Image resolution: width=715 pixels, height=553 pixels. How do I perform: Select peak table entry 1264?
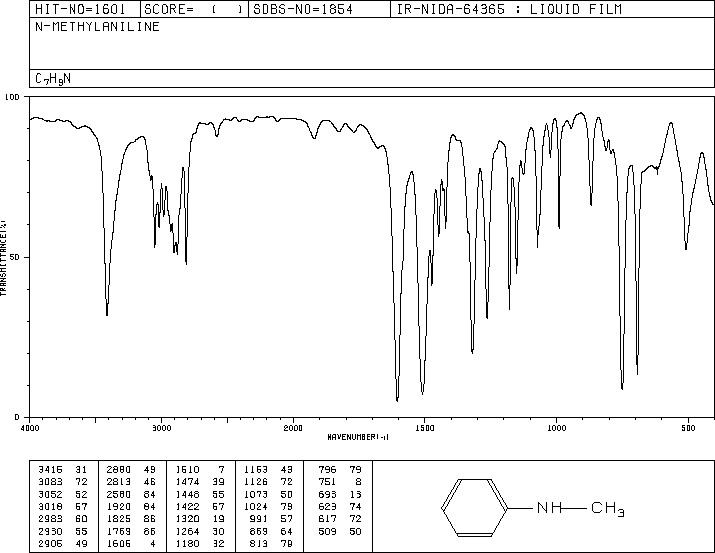click(187, 532)
